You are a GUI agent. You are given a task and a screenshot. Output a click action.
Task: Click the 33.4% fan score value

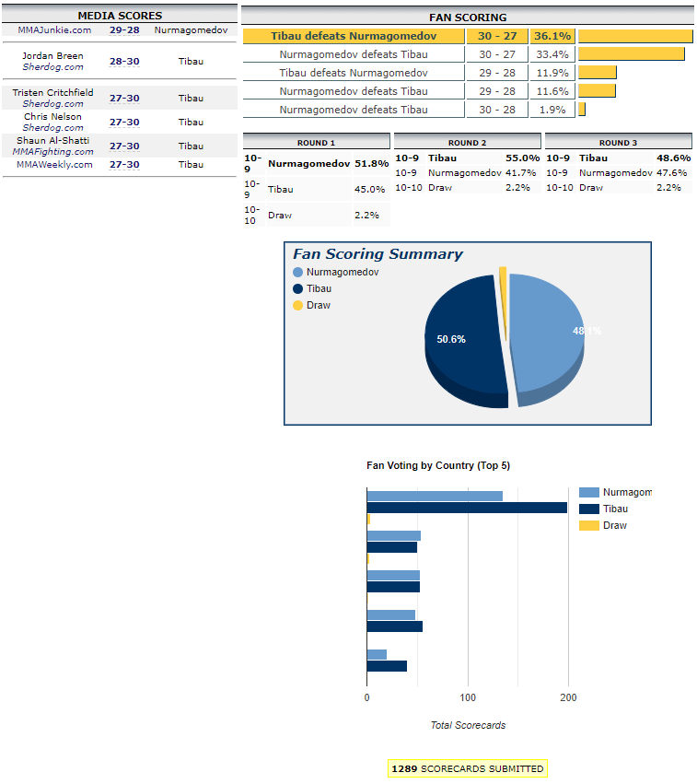[552, 54]
